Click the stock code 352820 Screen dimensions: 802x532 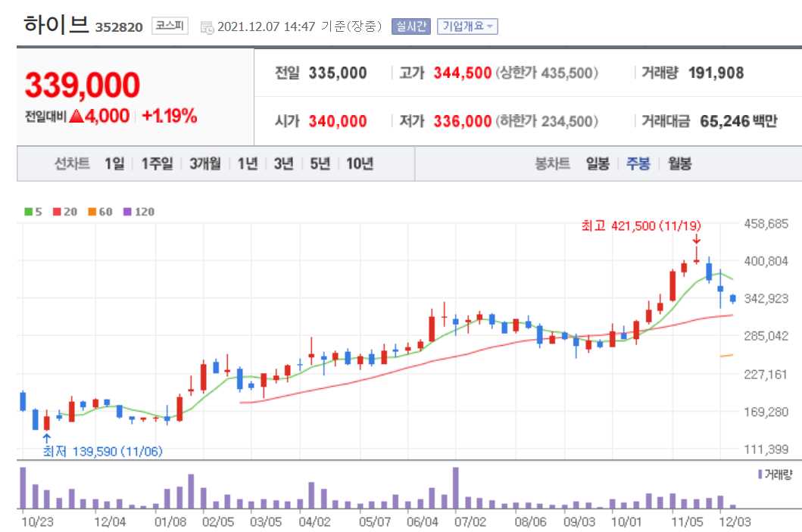119,27
